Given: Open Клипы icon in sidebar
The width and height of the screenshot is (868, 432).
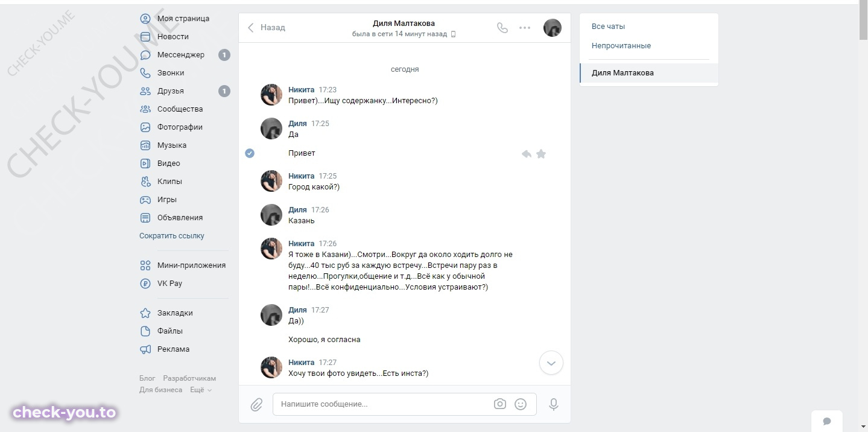Looking at the screenshot, I should coord(145,182).
